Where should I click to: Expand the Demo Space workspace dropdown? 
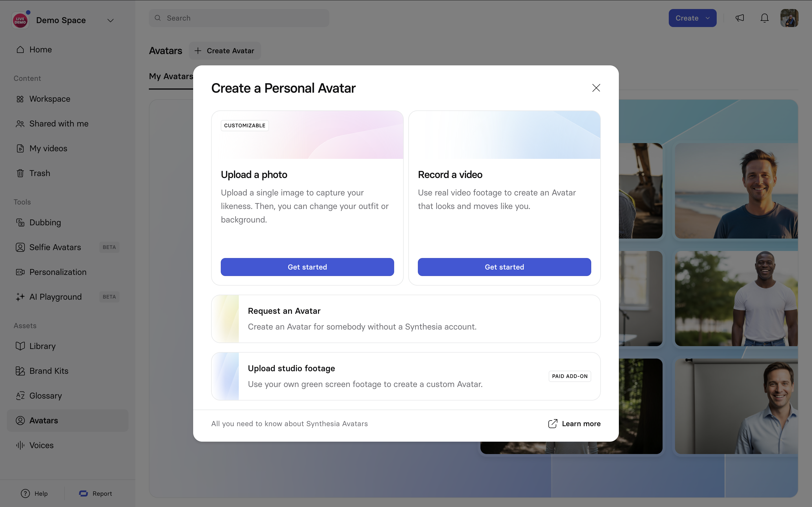click(x=110, y=21)
